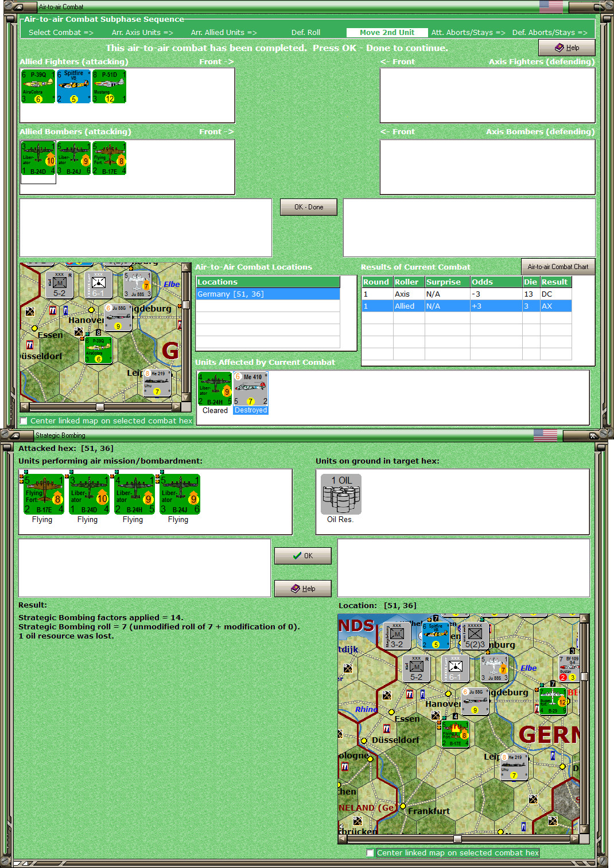Click lower map vertical scrollbar down arrow
The image size is (614, 868).
click(584, 829)
